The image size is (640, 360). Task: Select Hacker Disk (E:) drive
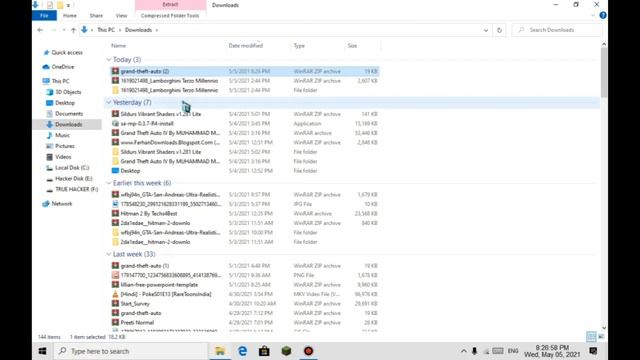[x=73, y=178]
